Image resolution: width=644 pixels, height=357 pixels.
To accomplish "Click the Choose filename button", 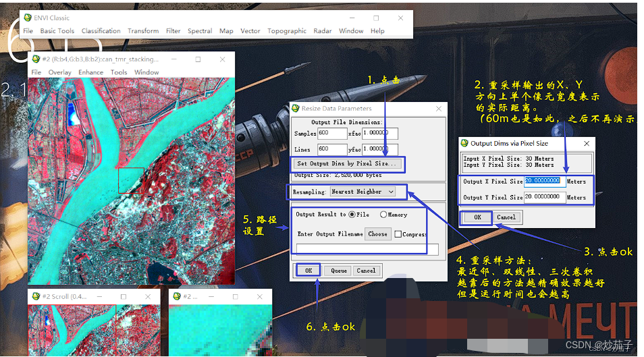I will (x=377, y=234).
